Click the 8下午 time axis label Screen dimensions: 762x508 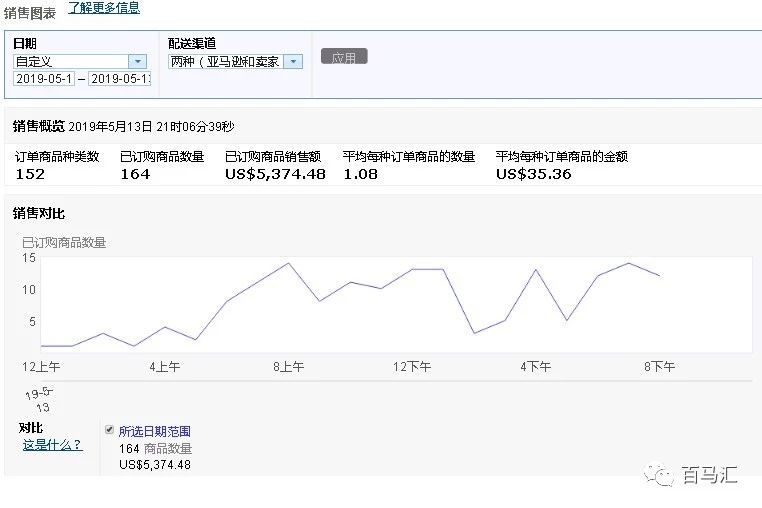point(659,367)
